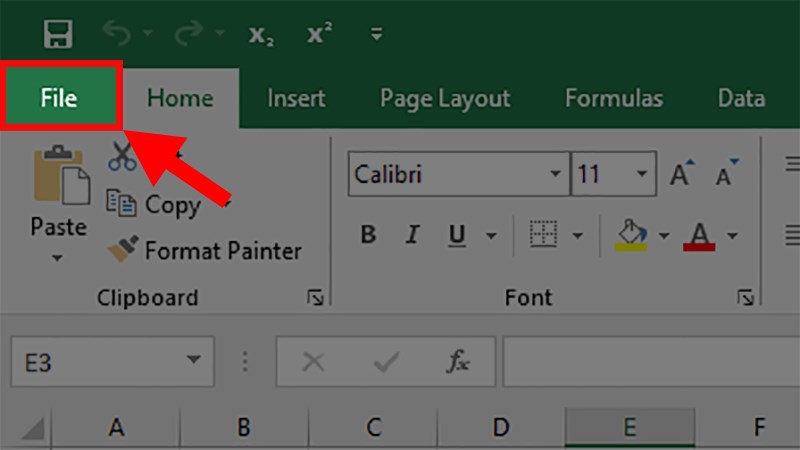
Task: Toggle Bold formatting
Action: (368, 236)
